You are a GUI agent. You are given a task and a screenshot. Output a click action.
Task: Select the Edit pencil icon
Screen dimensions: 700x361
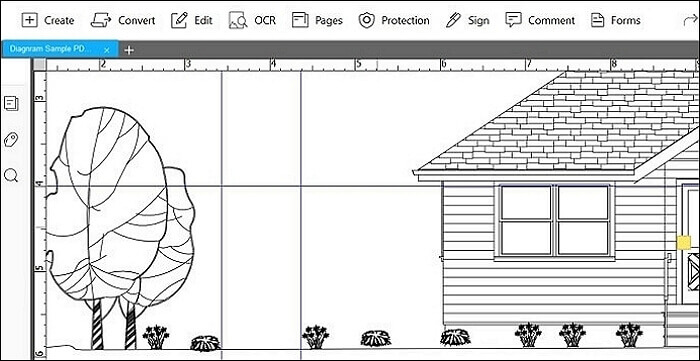pyautogui.click(x=179, y=20)
